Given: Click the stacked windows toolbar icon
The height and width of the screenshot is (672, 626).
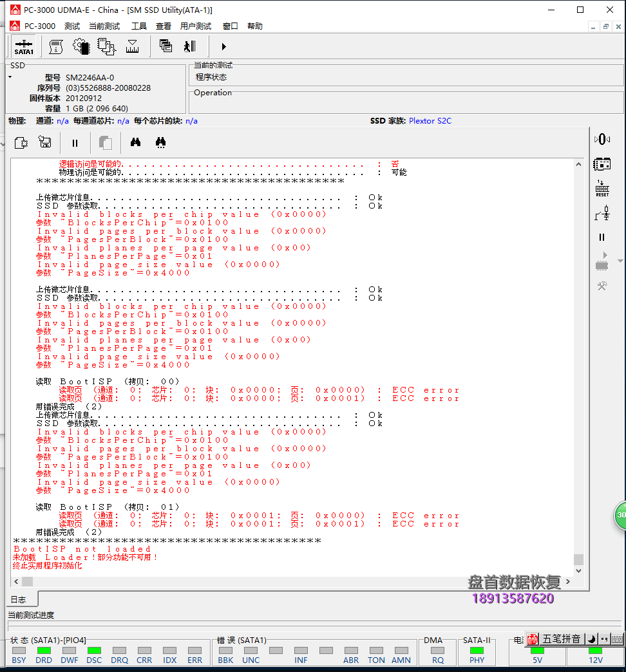Looking at the screenshot, I should (x=166, y=46).
